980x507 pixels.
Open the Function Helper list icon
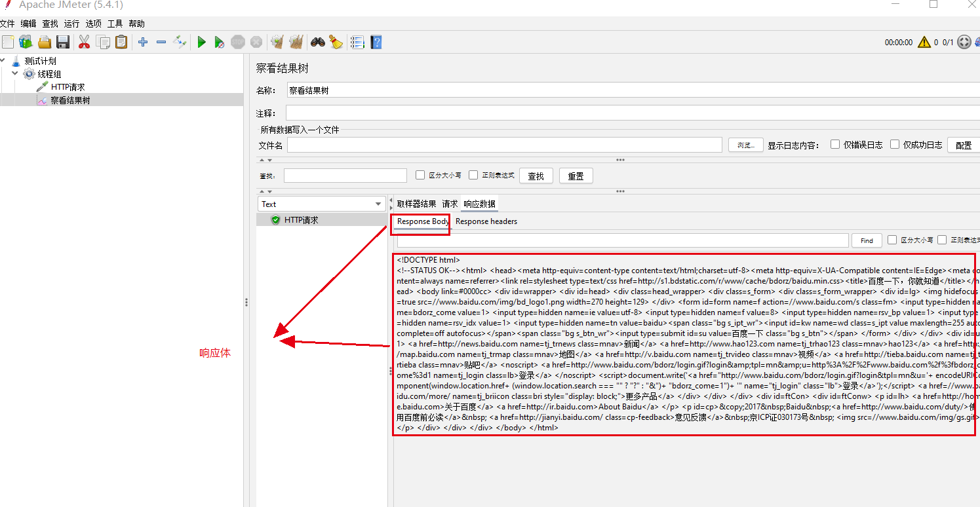tap(357, 43)
